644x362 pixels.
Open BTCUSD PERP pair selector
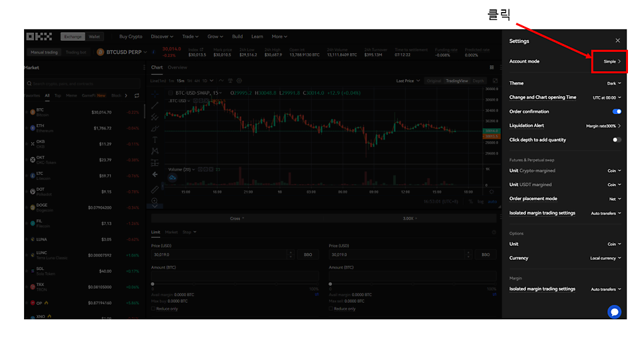tap(122, 52)
